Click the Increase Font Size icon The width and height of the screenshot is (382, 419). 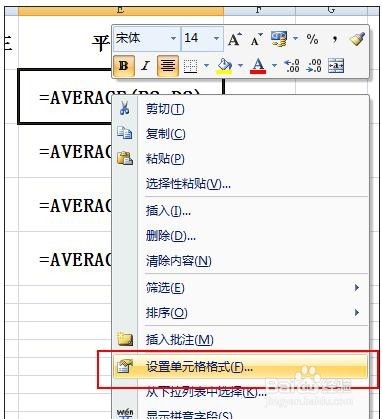tap(235, 40)
